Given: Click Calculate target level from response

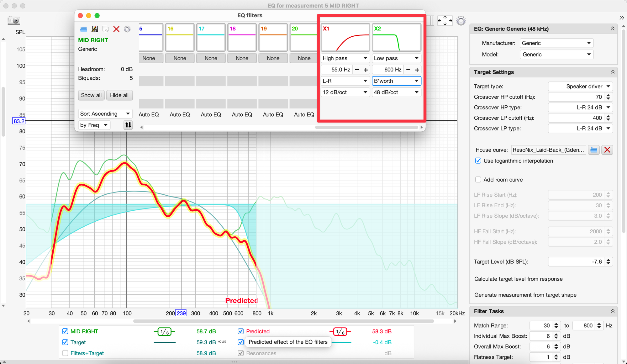Looking at the screenshot, I should coord(518,279).
